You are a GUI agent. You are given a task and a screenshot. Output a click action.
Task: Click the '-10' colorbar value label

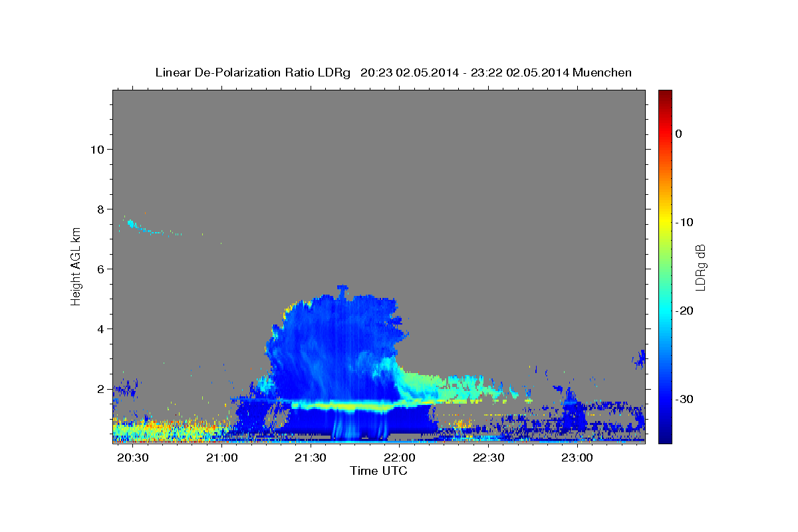[x=685, y=222]
